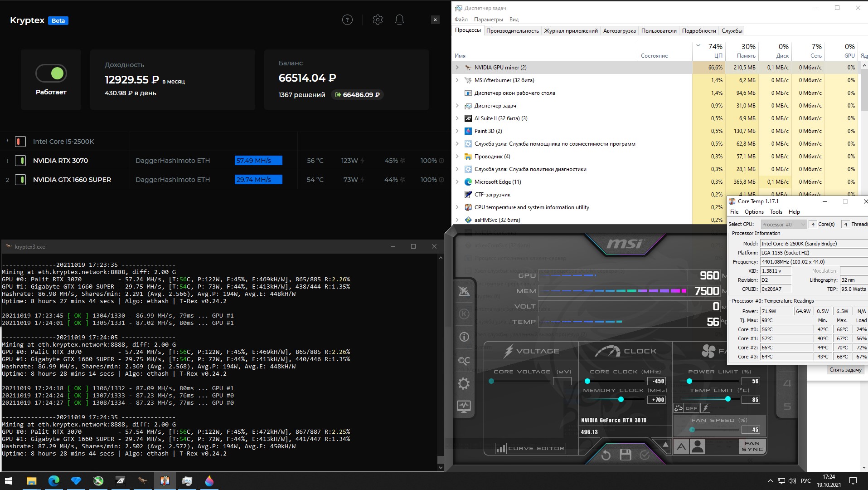Sort processes by ЦП column

(x=709, y=51)
